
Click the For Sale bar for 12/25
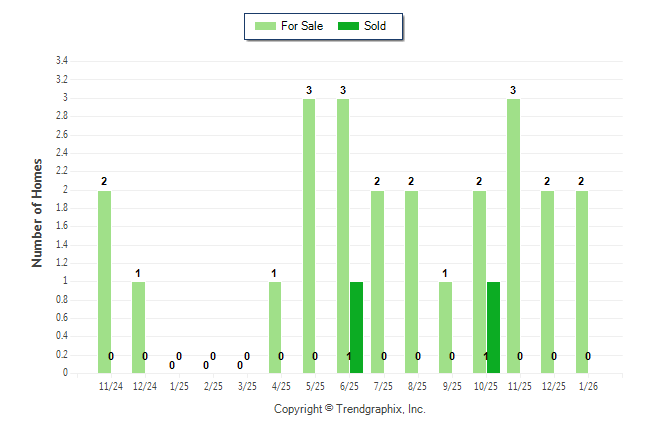coord(547,282)
